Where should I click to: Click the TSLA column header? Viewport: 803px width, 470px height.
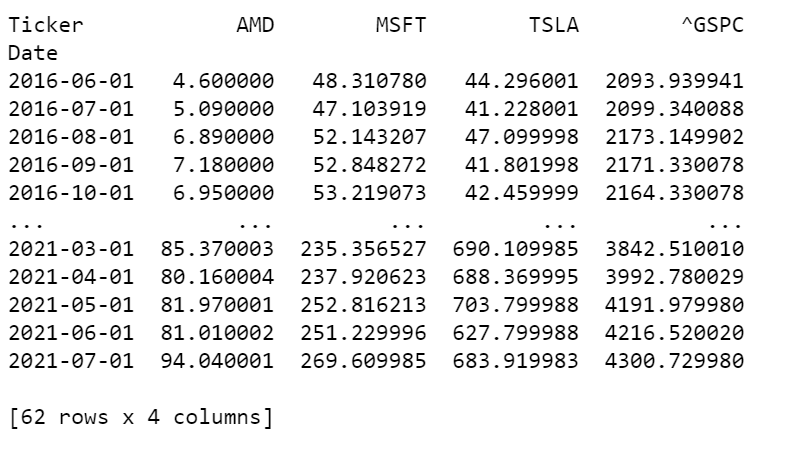(x=554, y=25)
